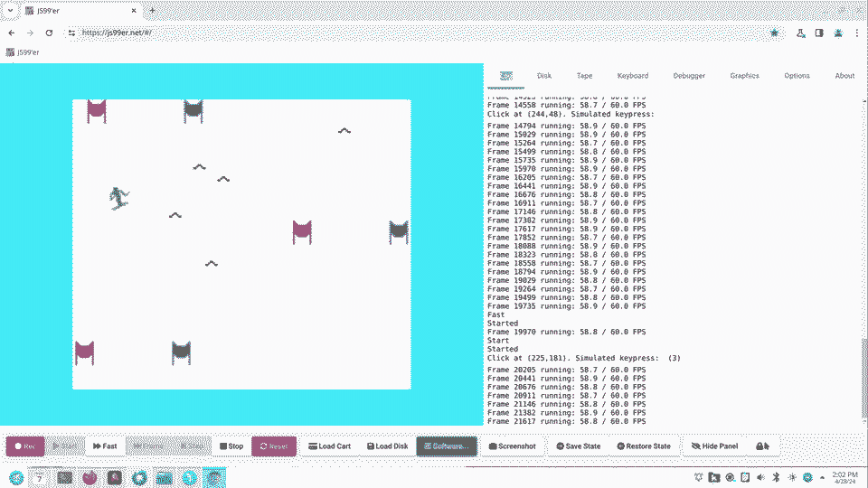
Task: Reset the emulator with the Reset button
Action: (x=272, y=446)
